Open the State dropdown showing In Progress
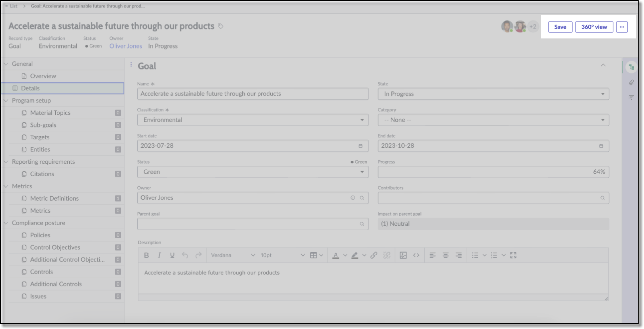 point(603,94)
